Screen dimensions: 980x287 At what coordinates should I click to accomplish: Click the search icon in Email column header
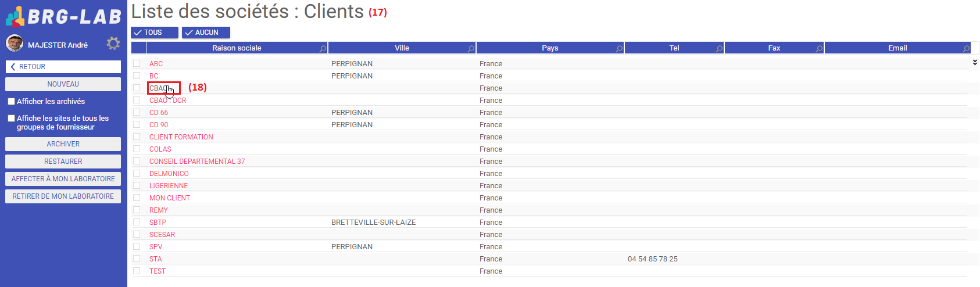pos(966,49)
